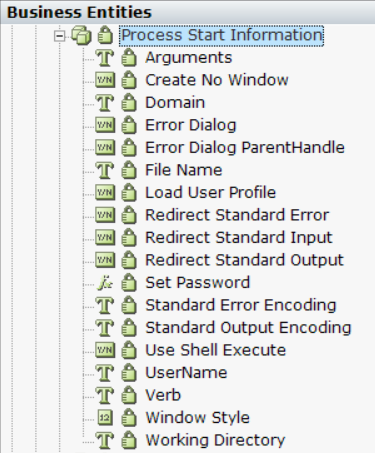Click the text T icon for Verb
This screenshot has width=375, height=453.
click(x=105, y=395)
